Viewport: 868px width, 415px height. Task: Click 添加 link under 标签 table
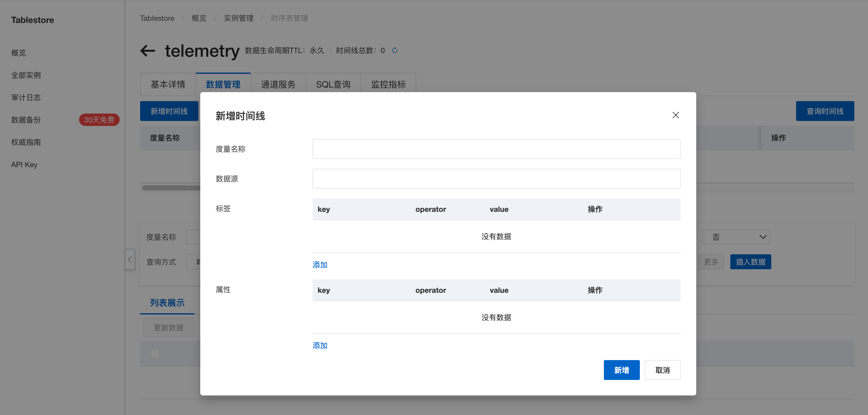pos(319,265)
